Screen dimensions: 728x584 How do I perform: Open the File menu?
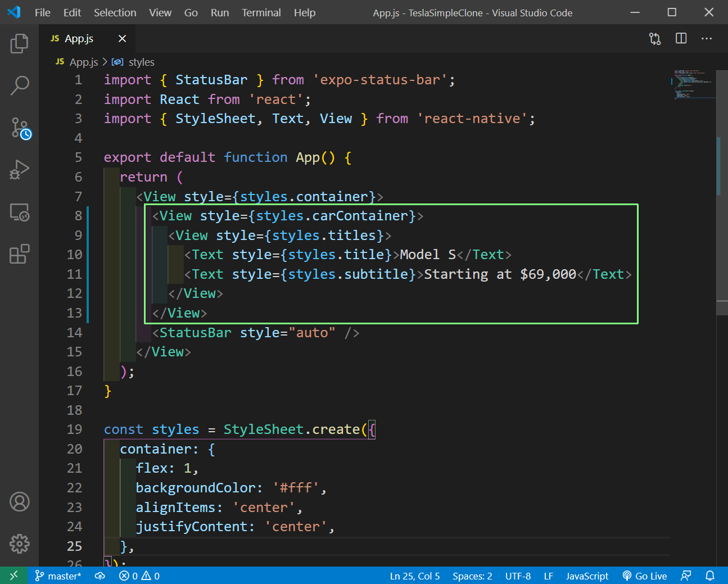pyautogui.click(x=43, y=12)
